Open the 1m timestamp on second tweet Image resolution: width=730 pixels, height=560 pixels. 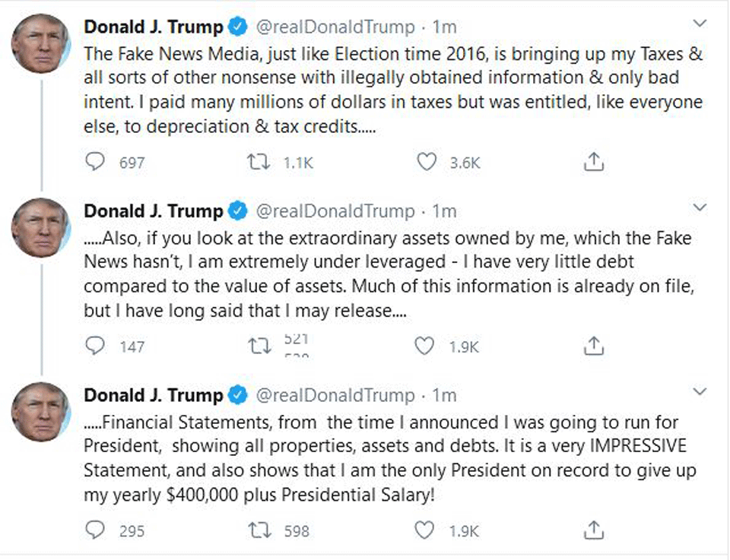(444, 211)
